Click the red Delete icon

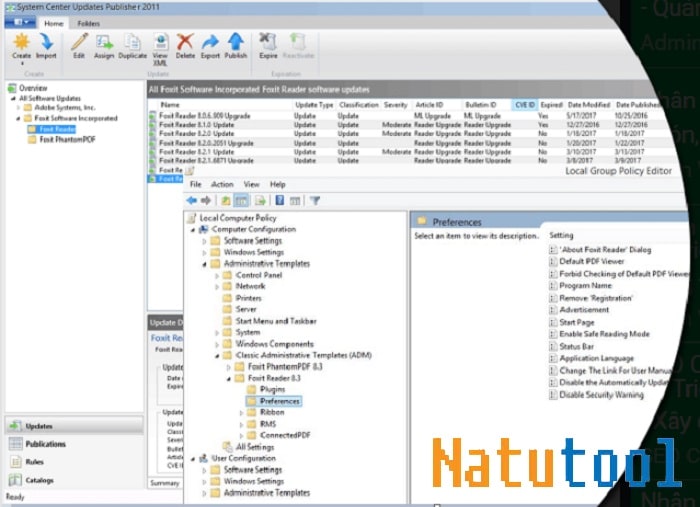[x=185, y=45]
